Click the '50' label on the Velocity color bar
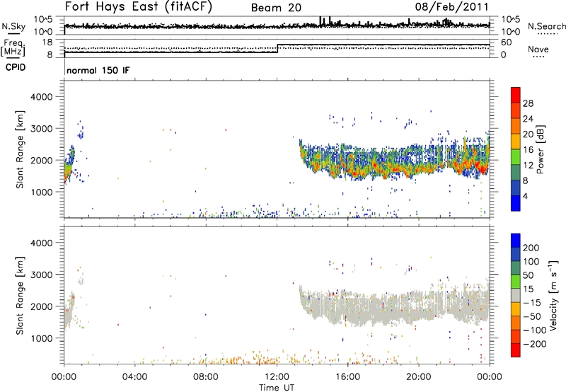 pyautogui.click(x=528, y=275)
